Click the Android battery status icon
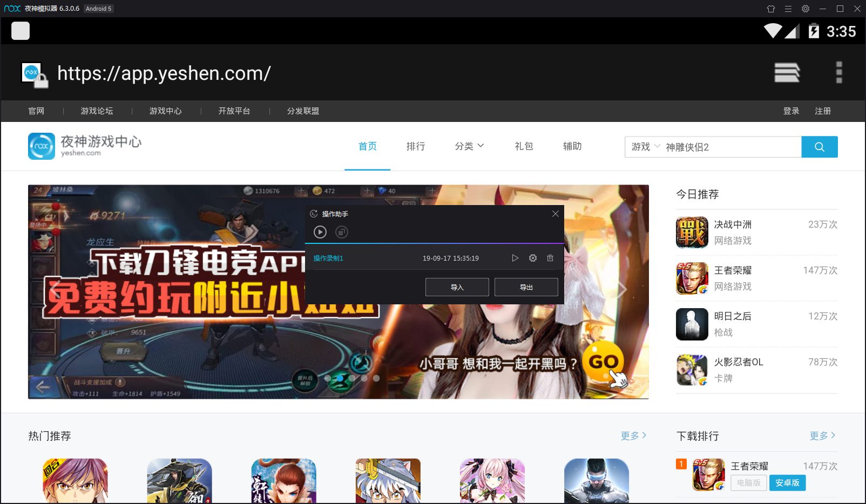Viewport: 866px width, 504px height. [814, 31]
